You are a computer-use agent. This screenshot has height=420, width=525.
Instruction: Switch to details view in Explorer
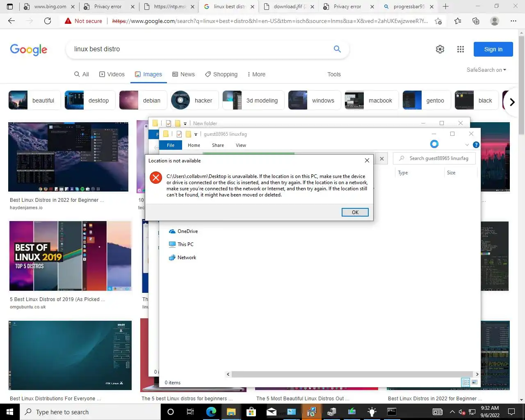(x=466, y=382)
